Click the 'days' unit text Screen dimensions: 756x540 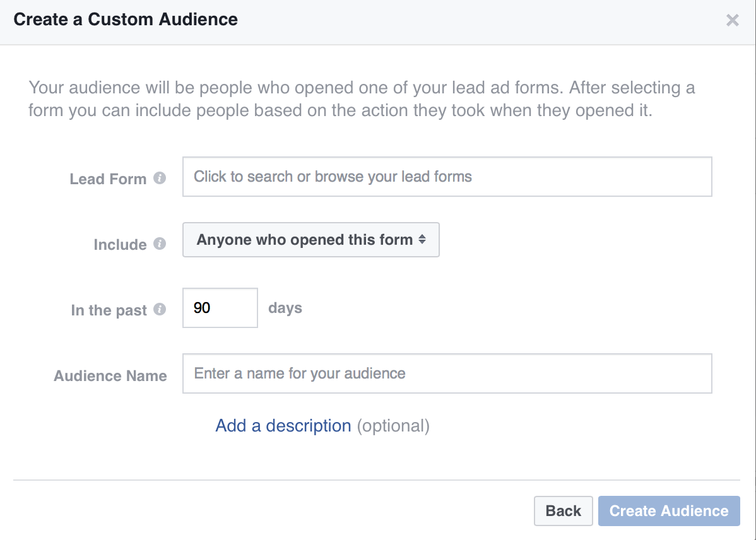tap(285, 308)
